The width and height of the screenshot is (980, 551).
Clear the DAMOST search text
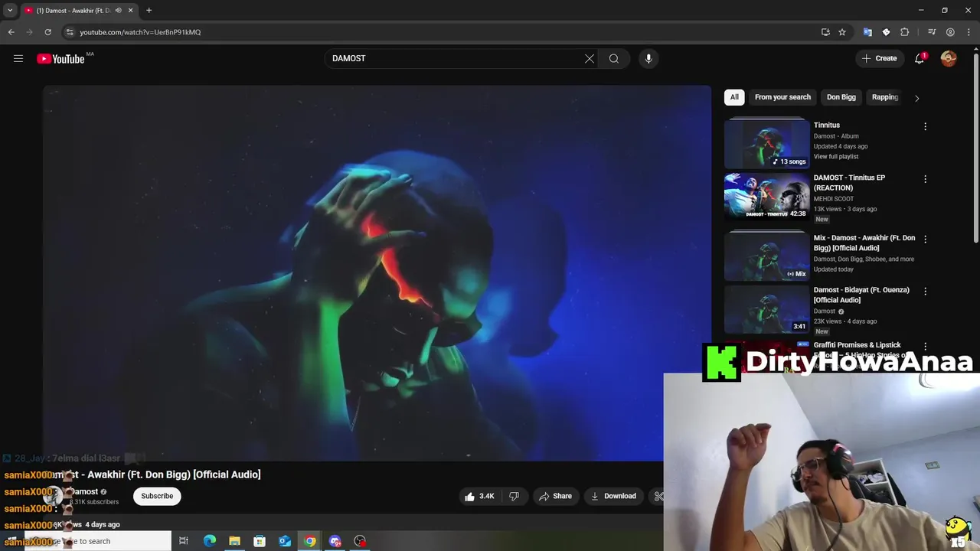[x=590, y=58]
